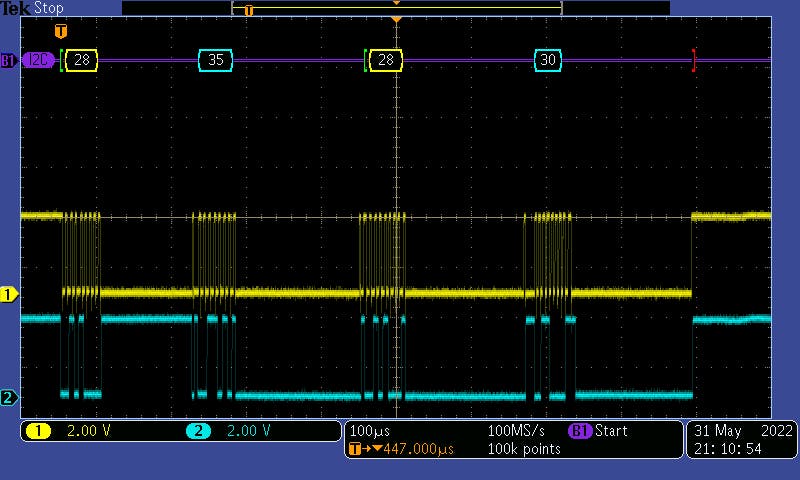Click the purple I2C bus label
800x480 pixels.
point(38,60)
